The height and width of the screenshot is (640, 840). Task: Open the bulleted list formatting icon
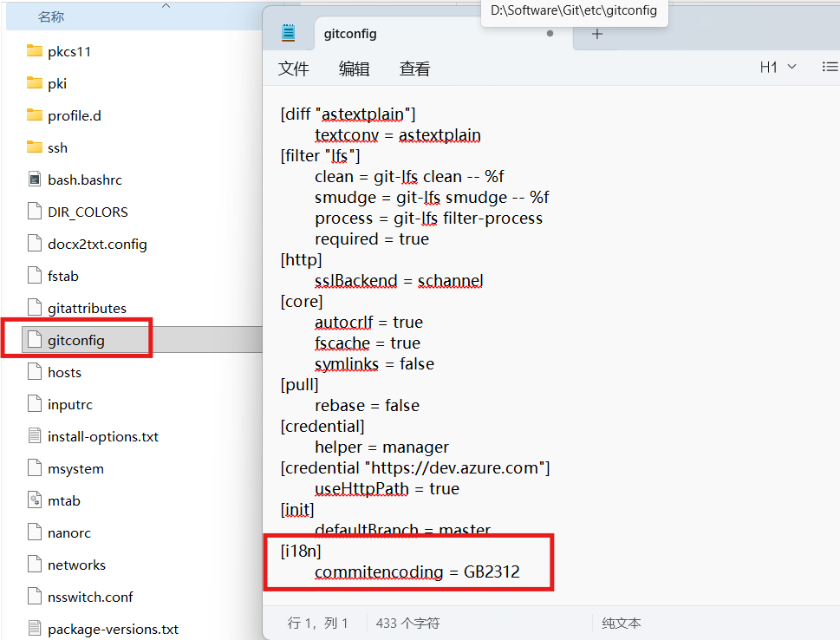tap(830, 66)
